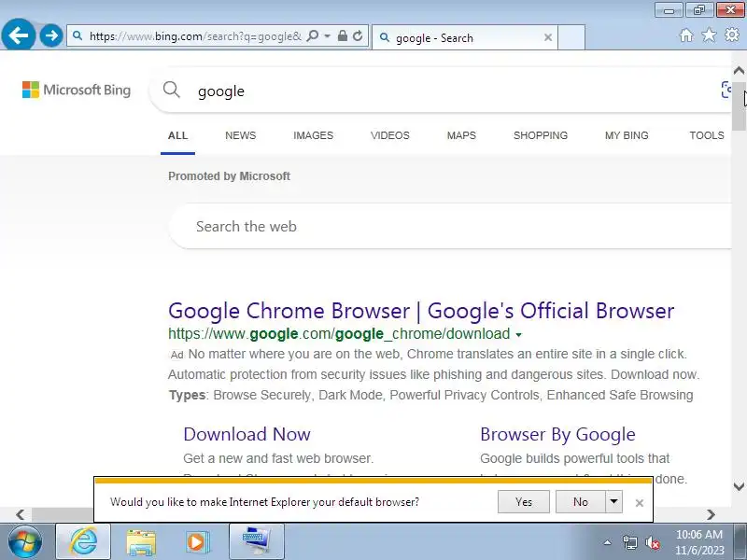Open the Tools gear menu
747x560 pixels.
click(732, 35)
